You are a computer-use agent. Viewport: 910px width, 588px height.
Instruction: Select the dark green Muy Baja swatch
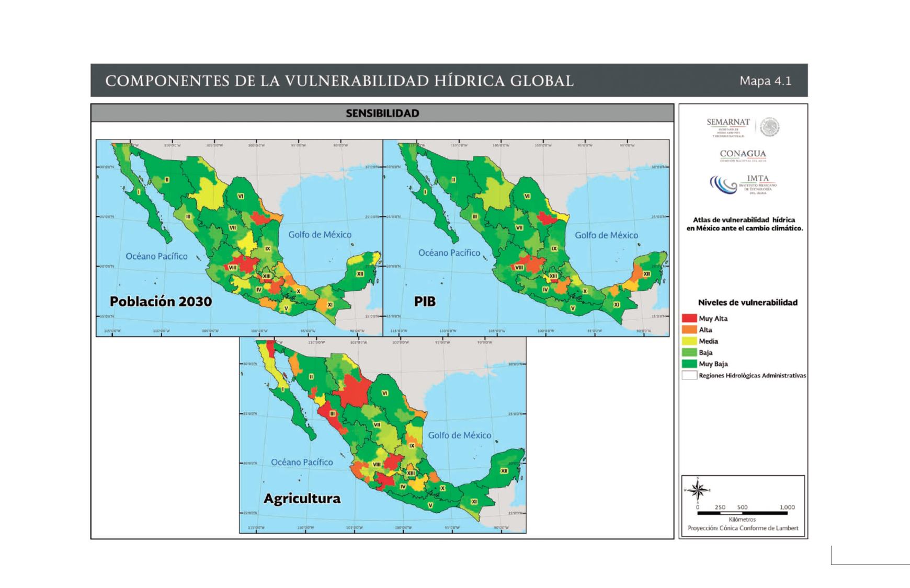(x=689, y=364)
